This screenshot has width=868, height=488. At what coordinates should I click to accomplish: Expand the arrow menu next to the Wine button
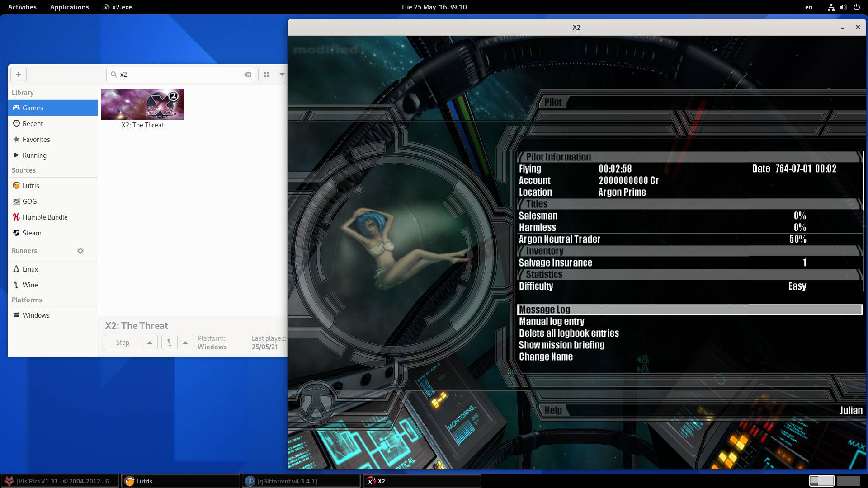185,343
